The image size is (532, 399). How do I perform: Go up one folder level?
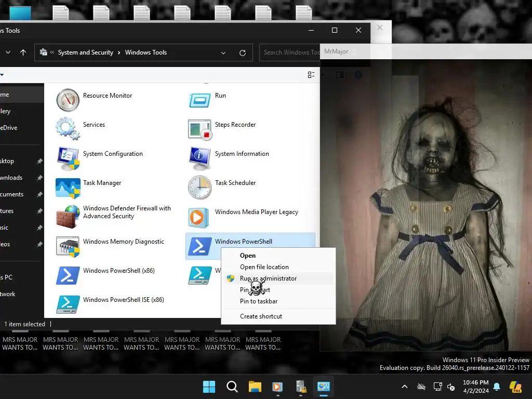23,52
